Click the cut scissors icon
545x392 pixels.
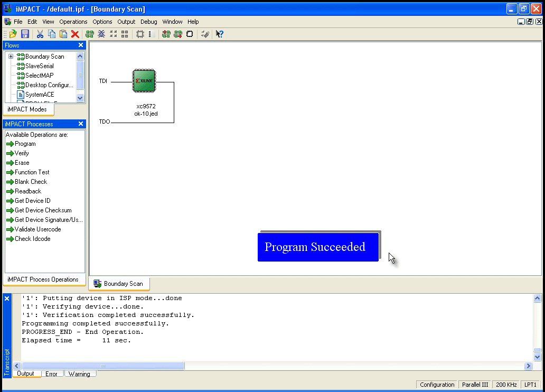40,34
